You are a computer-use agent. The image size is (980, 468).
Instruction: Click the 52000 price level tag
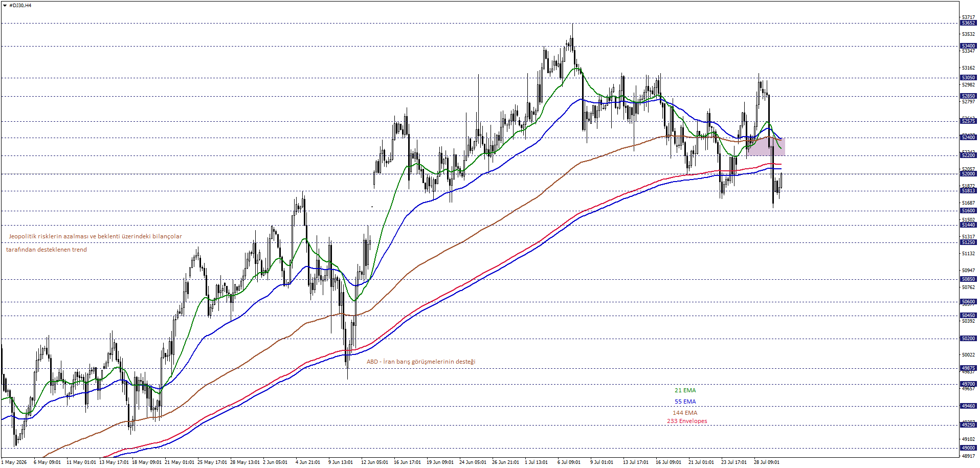tap(968, 174)
